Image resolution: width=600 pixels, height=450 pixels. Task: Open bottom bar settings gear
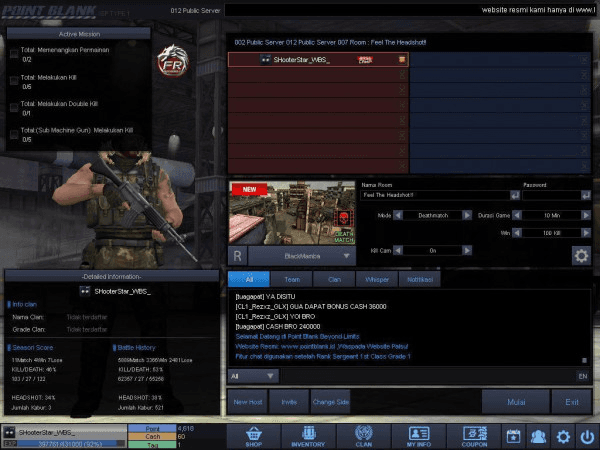pos(563,436)
